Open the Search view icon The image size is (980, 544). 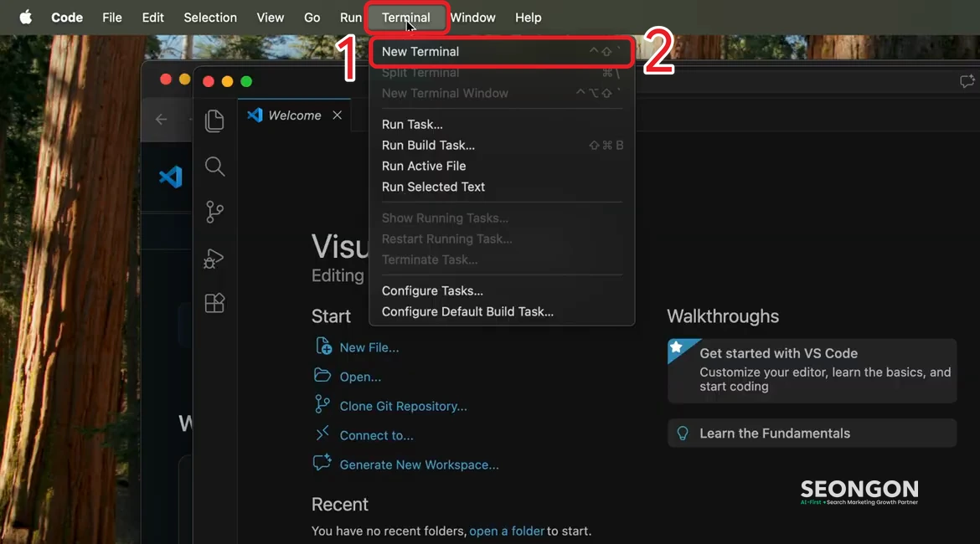[x=214, y=167]
